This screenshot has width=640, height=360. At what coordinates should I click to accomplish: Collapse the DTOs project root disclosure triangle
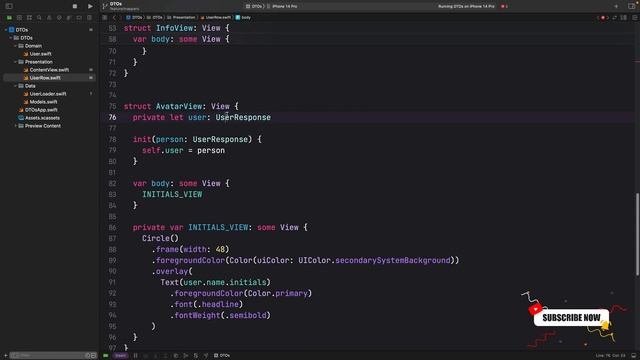click(6, 30)
